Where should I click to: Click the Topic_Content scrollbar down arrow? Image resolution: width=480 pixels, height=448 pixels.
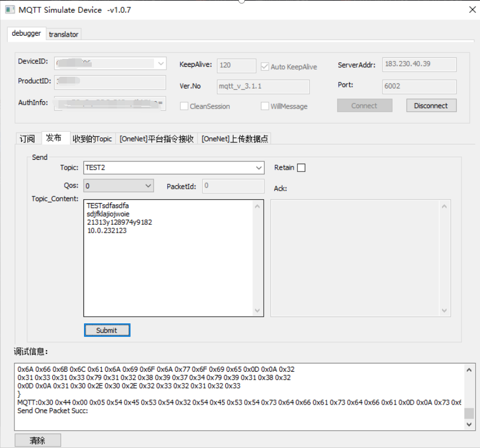[257, 311]
